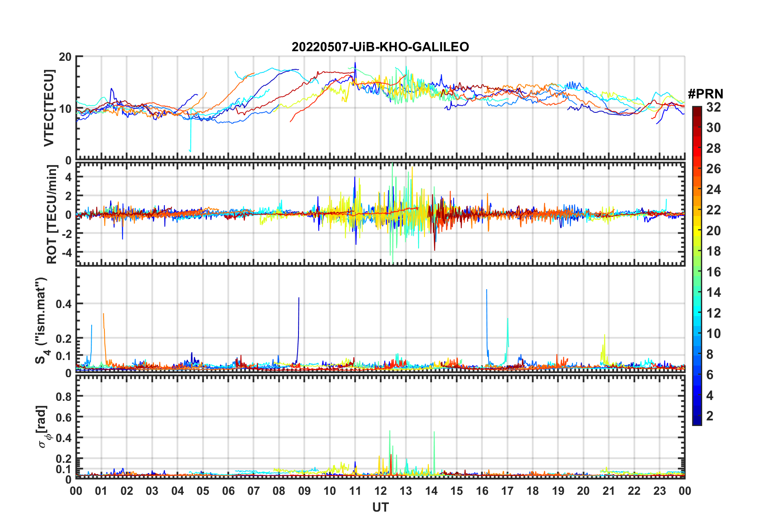Screen dimensions: 761x532
Task: Click x-axis hour label 15
Action: pyautogui.click(x=457, y=491)
